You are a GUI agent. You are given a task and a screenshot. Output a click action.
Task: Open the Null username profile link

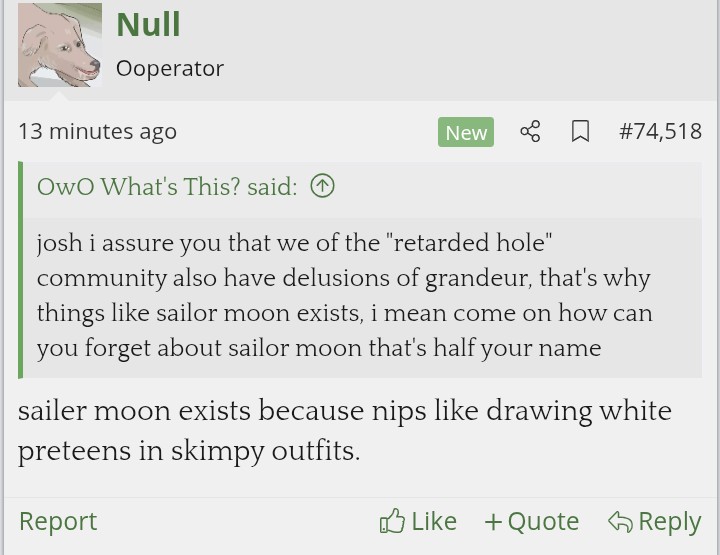(148, 24)
